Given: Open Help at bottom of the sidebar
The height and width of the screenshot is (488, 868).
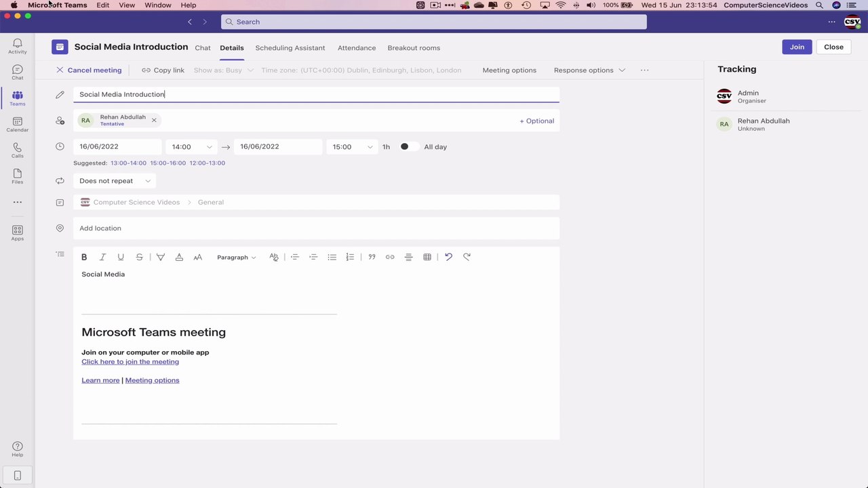Looking at the screenshot, I should click(x=18, y=449).
